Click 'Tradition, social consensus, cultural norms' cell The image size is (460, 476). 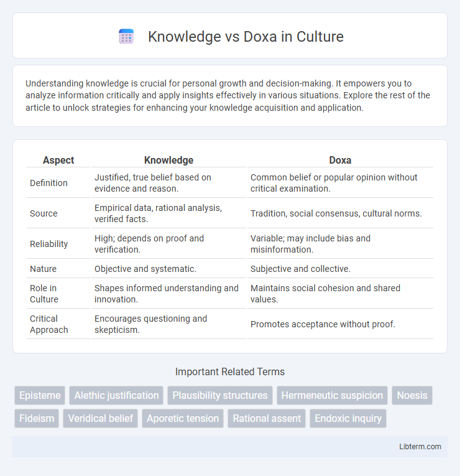pyautogui.click(x=340, y=213)
